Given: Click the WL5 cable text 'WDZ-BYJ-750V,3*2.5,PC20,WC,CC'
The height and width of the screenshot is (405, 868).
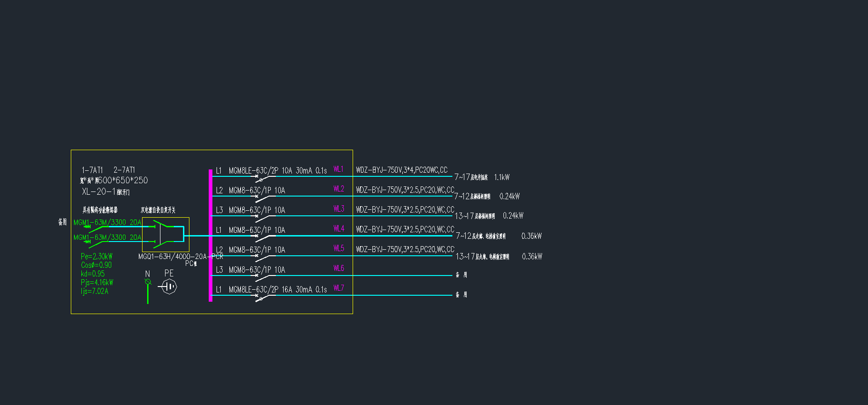Looking at the screenshot, I should click(405, 249).
